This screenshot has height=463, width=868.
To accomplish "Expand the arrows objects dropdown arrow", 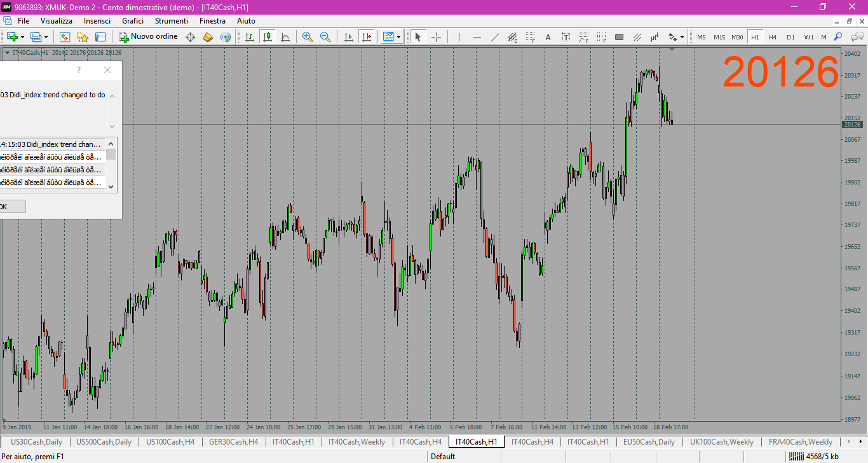I will [x=682, y=37].
